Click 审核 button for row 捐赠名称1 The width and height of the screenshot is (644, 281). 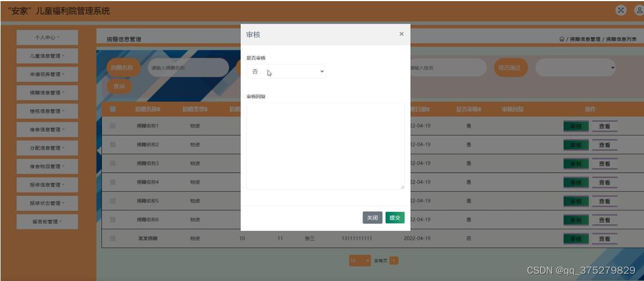click(576, 126)
